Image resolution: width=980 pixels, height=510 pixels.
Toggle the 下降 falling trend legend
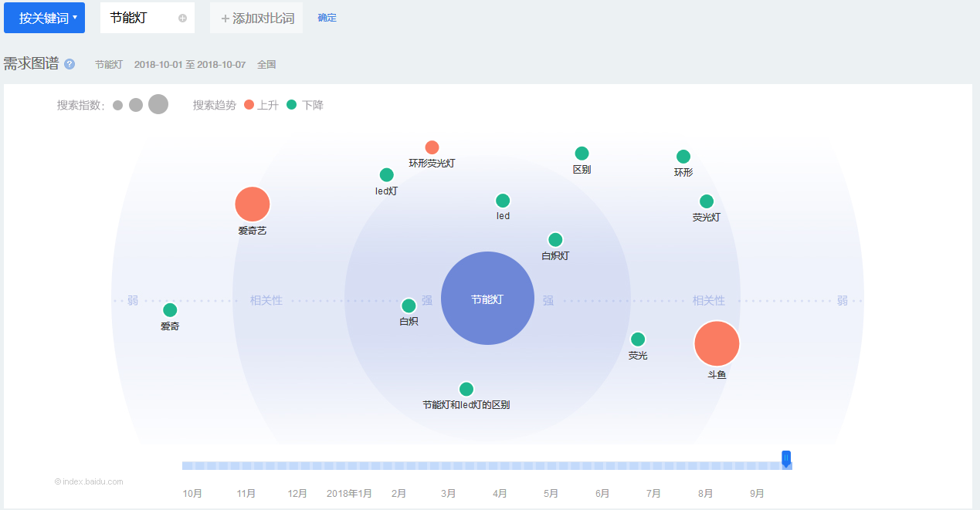coord(305,105)
